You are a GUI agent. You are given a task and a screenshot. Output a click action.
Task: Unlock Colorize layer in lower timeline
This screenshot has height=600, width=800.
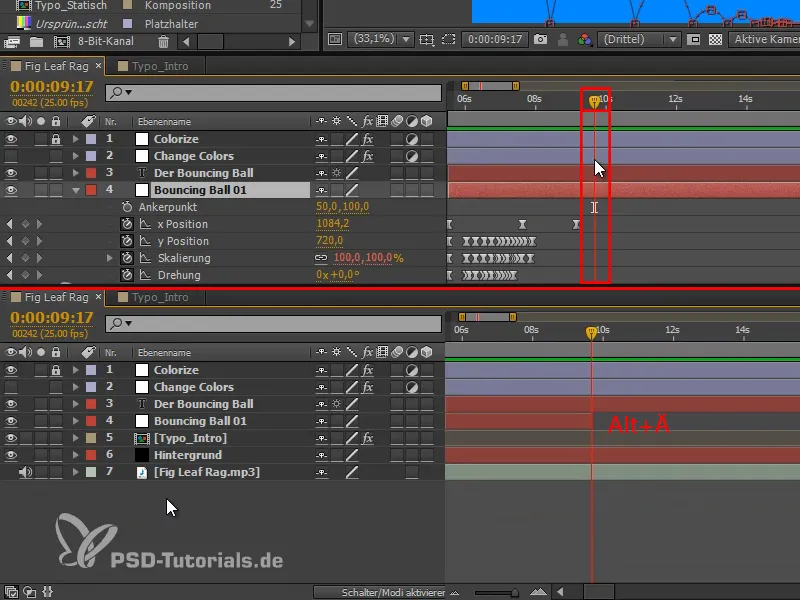(56, 370)
